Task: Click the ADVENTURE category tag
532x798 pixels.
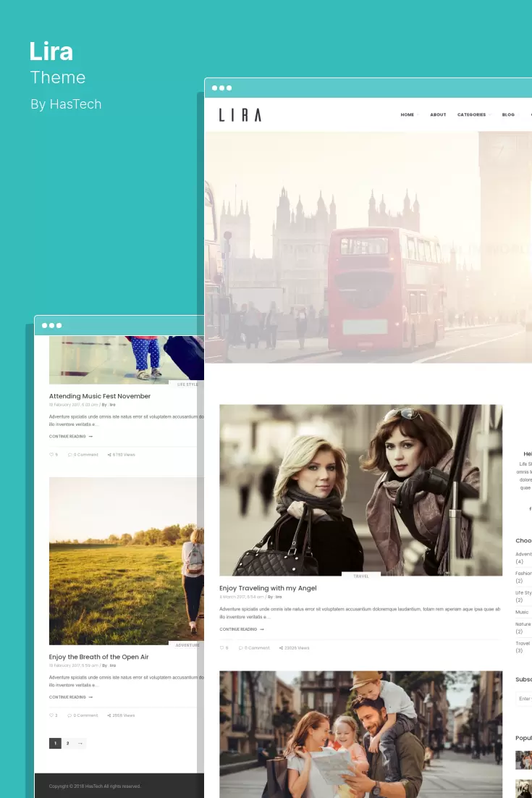Action: [x=187, y=645]
